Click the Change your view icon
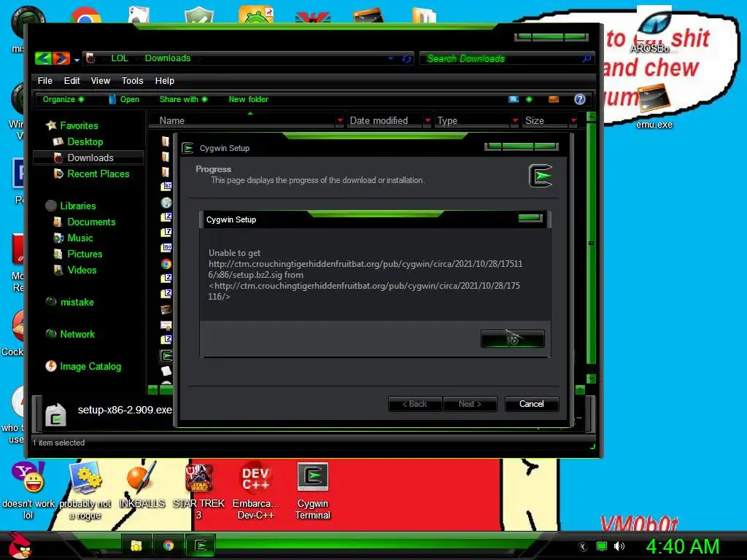The width and height of the screenshot is (747, 560). tap(514, 99)
